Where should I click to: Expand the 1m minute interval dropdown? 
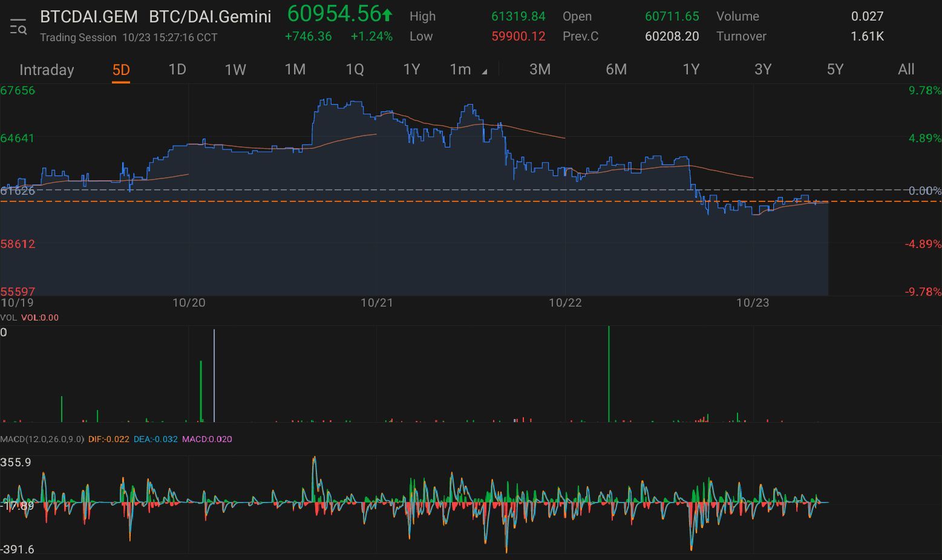pyautogui.click(x=468, y=70)
